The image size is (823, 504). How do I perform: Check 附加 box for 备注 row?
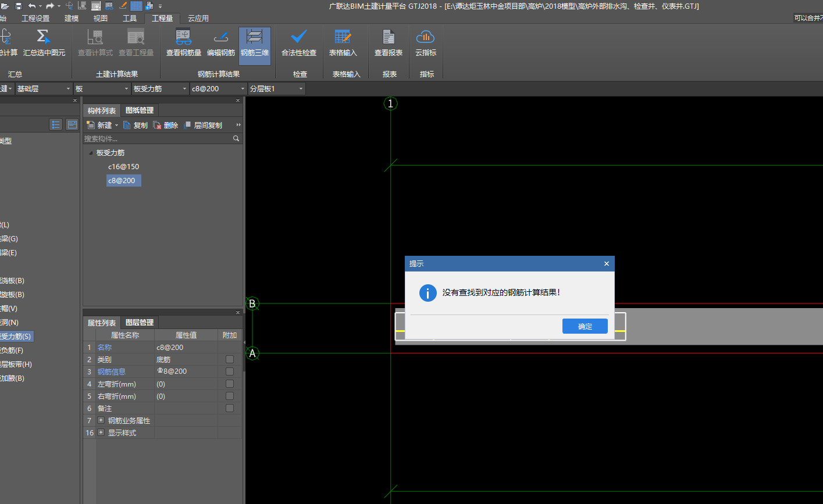(x=230, y=408)
